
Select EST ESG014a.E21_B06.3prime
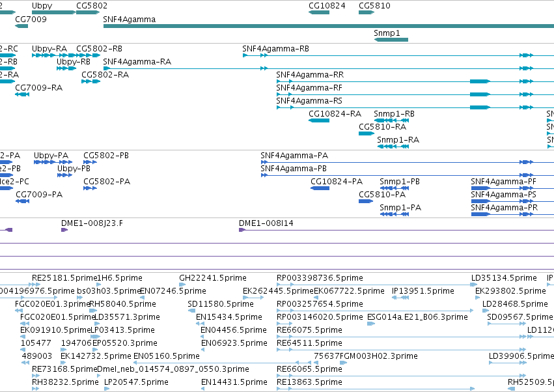[371, 324]
